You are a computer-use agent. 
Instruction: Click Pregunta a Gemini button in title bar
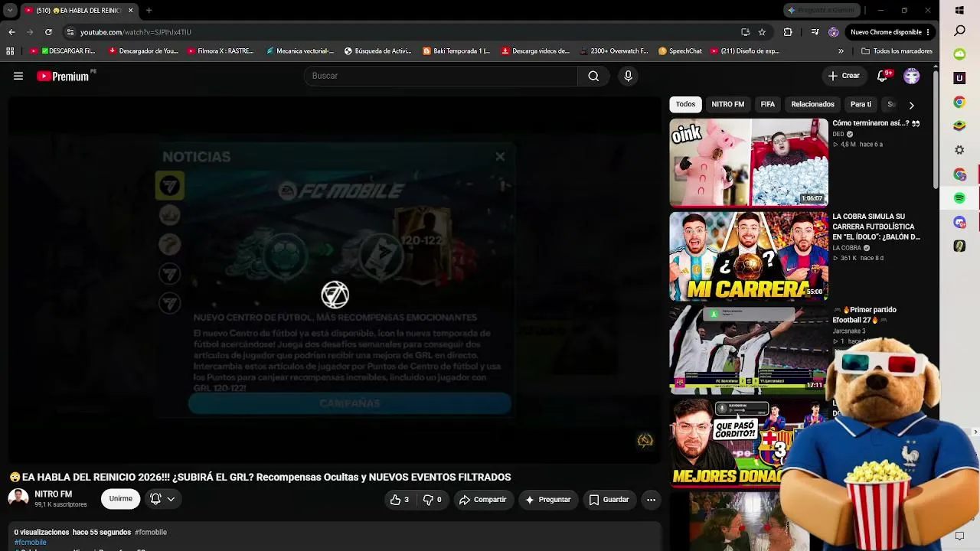822,10
